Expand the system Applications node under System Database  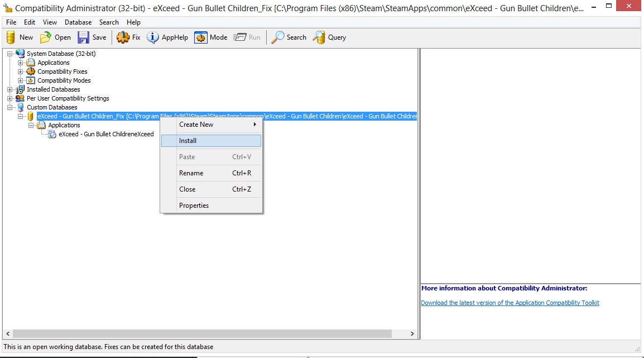pyautogui.click(x=21, y=63)
